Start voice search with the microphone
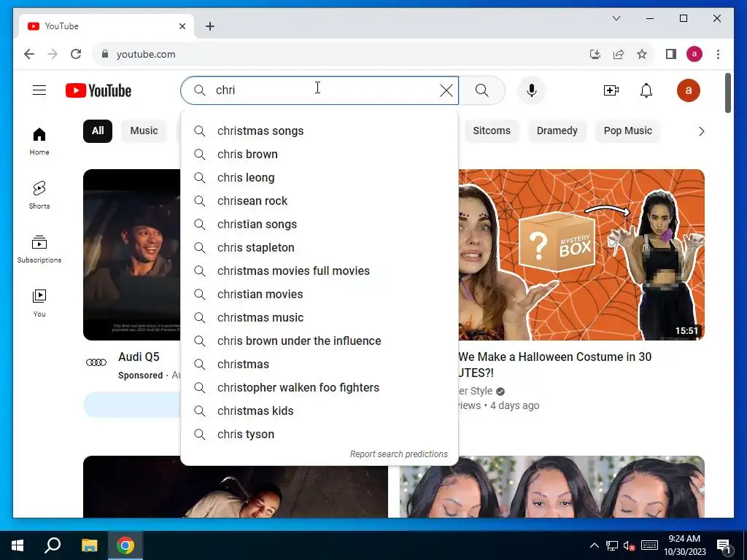 (x=532, y=90)
